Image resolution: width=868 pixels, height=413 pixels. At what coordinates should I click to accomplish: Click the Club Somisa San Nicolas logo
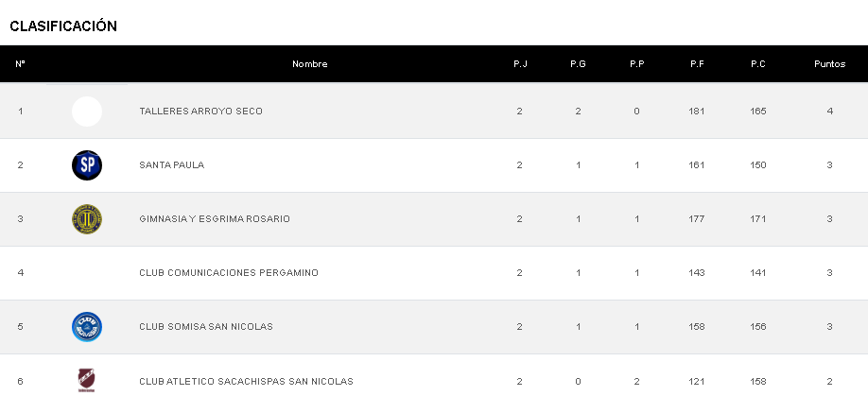(87, 327)
